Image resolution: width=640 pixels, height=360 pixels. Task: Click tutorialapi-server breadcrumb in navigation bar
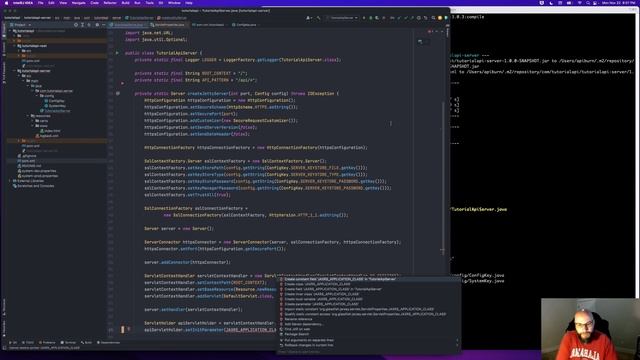(x=37, y=18)
